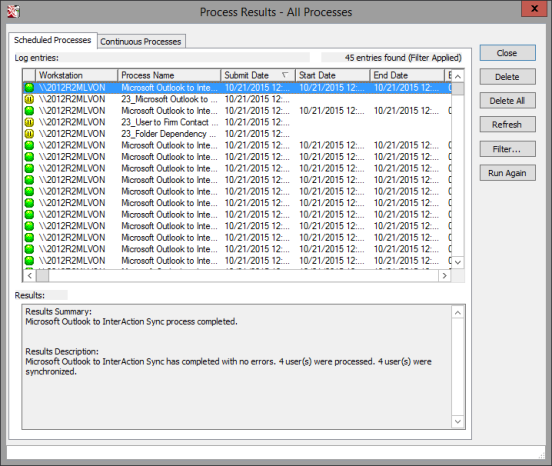The width and height of the screenshot is (552, 466).
Task: Click the Delete All button
Action: click(x=507, y=101)
